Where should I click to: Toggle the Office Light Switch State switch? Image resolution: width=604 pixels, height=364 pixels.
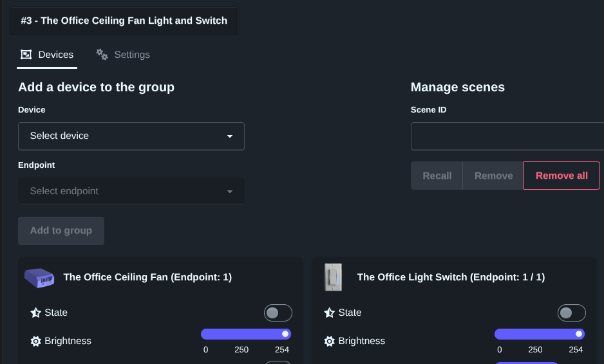coord(571,313)
